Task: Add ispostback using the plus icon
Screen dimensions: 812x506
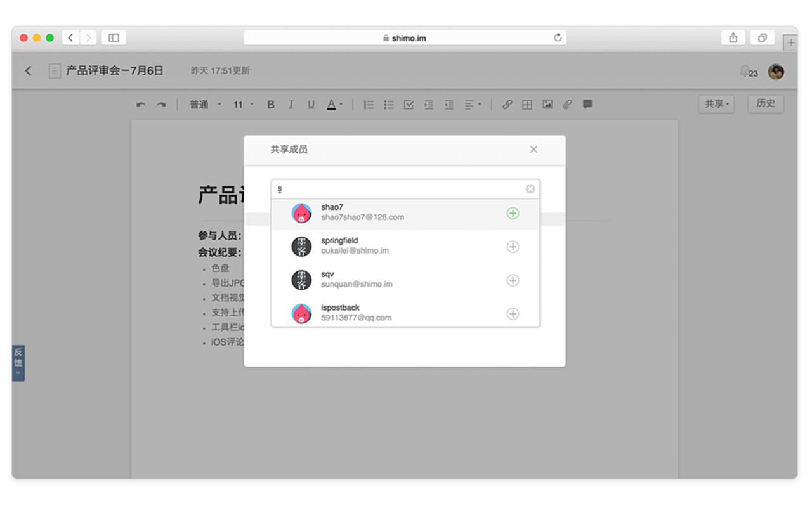Action: 513,314
